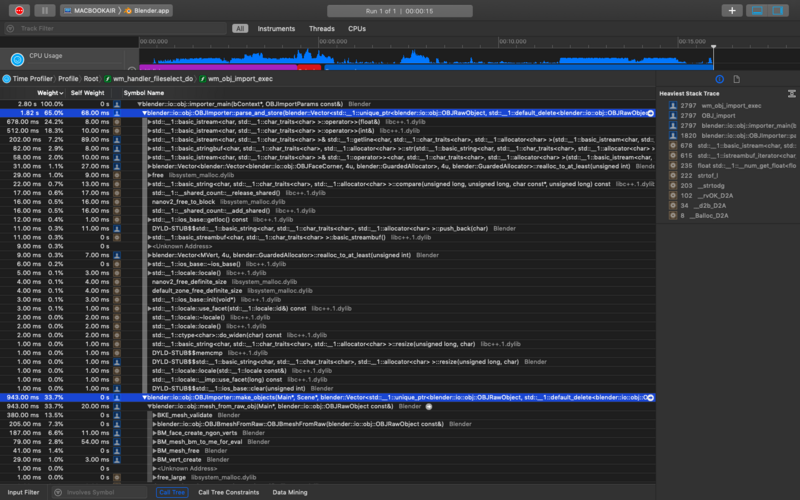Select wm_obj_import_exec in Heaviest Stack Trace
The width and height of the screenshot is (800, 500).
[x=732, y=106]
